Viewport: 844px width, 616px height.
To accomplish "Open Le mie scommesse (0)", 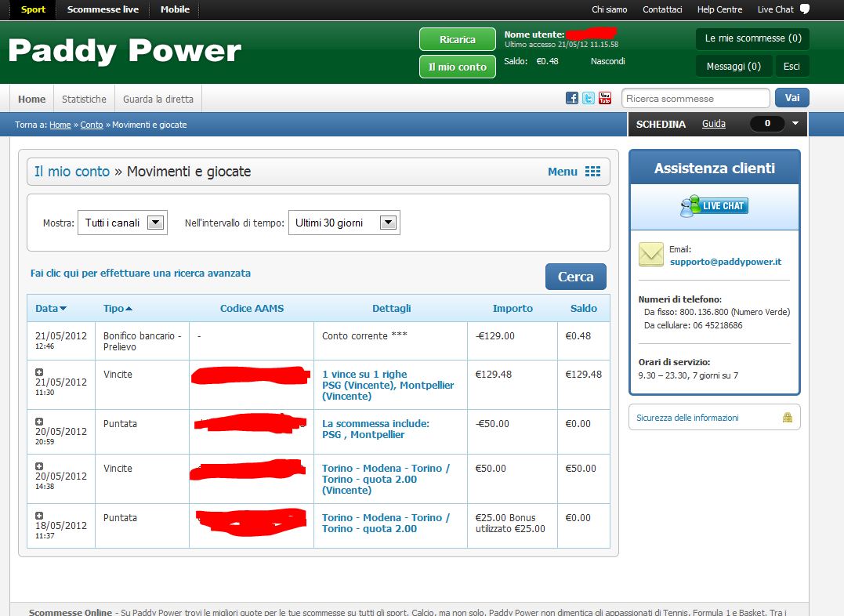I will click(753, 38).
